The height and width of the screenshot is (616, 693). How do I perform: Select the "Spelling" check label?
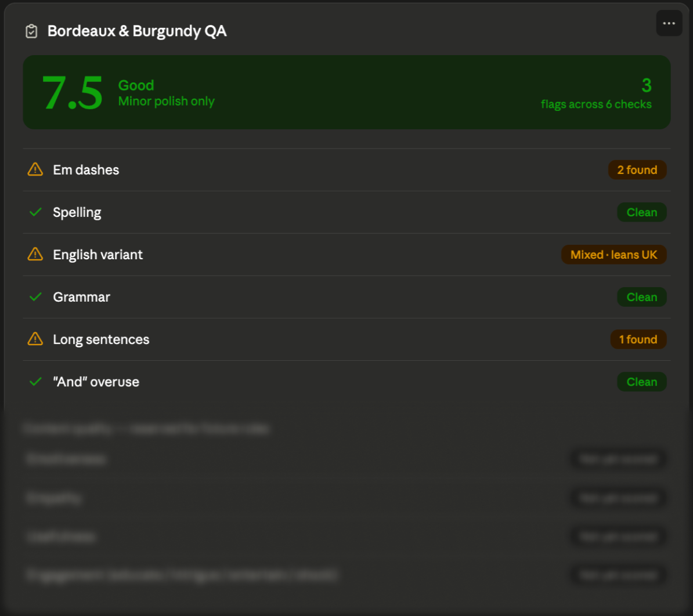[x=77, y=212]
